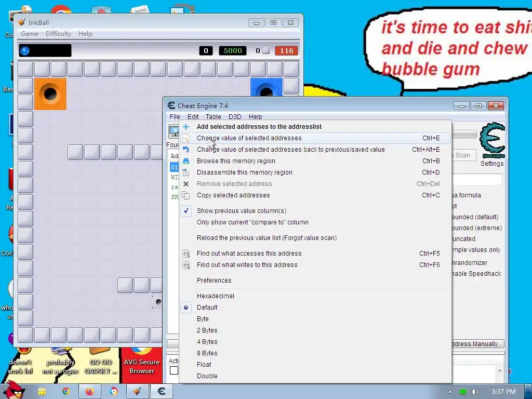The image size is (532, 399).
Task: Select Hexadecimal display type
Action: click(x=216, y=296)
